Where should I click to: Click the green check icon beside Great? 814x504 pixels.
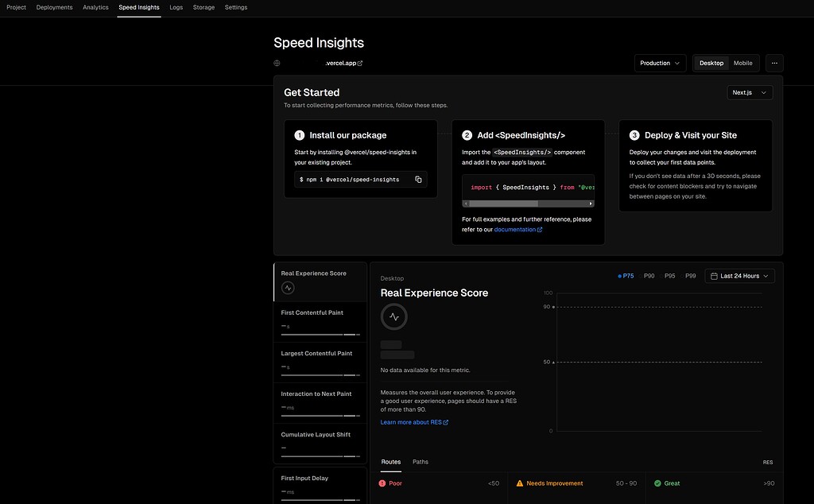tap(657, 483)
